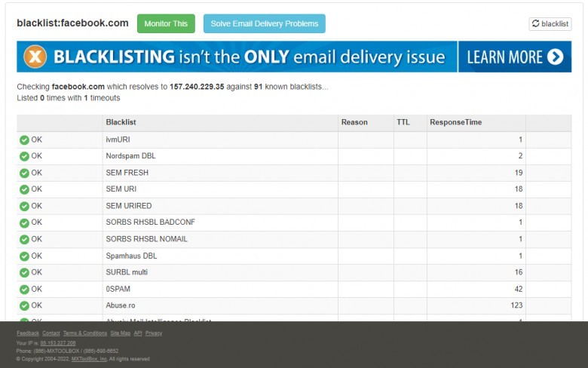The image size is (588, 368).
Task: Select the 0SPAM blacklist name
Action: 118,289
